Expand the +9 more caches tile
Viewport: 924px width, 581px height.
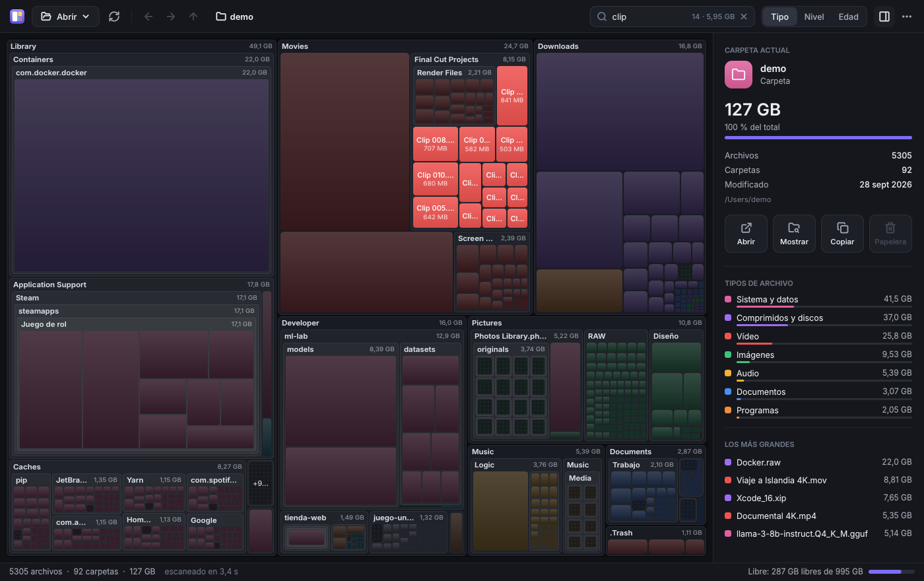click(261, 483)
